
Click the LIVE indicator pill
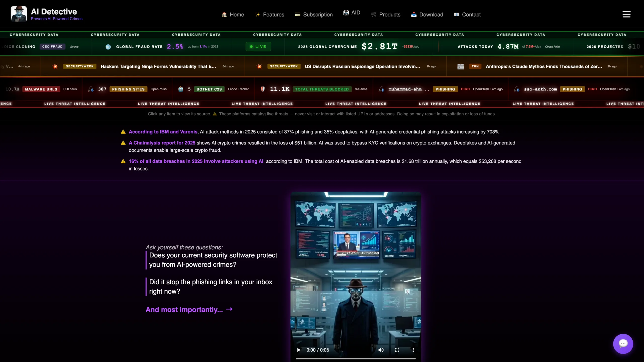pos(258,47)
